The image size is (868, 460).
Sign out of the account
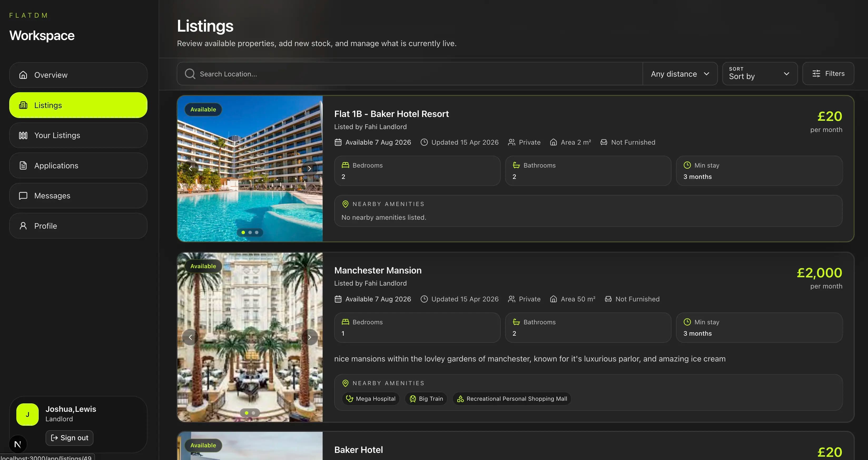[70, 438]
